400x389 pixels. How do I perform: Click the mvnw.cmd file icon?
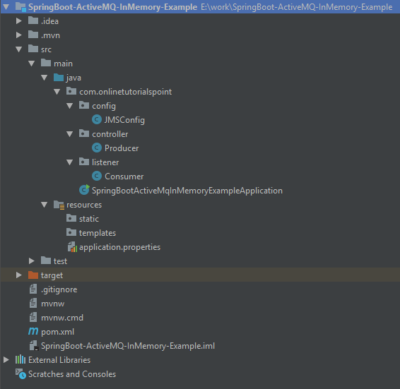point(33,317)
